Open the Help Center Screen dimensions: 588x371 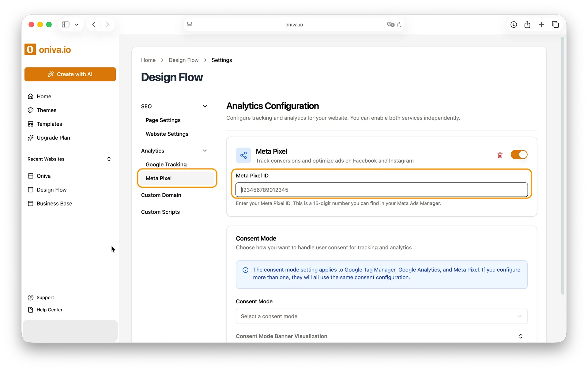tap(49, 309)
